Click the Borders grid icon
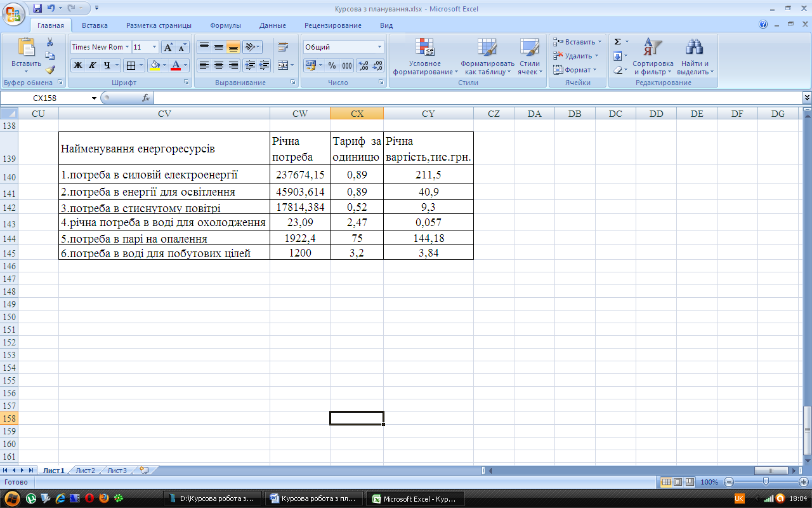Image resolution: width=812 pixels, height=508 pixels. pyautogui.click(x=130, y=65)
